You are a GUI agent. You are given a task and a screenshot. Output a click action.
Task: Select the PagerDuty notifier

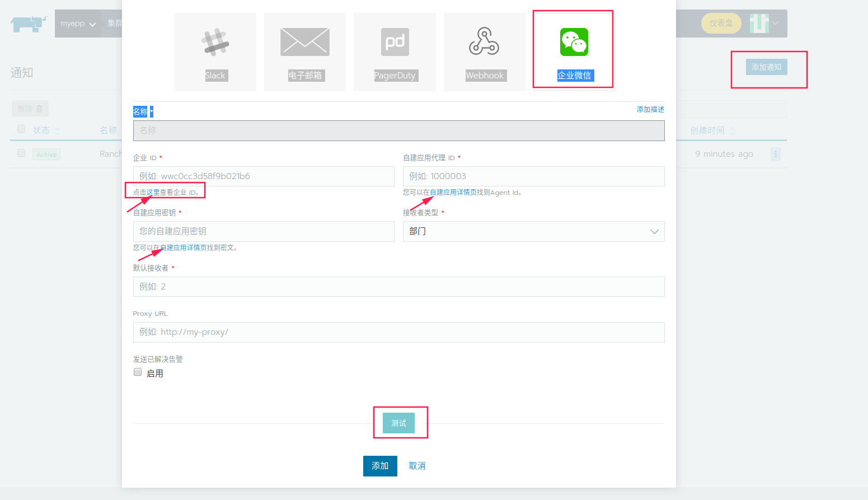[x=395, y=52]
